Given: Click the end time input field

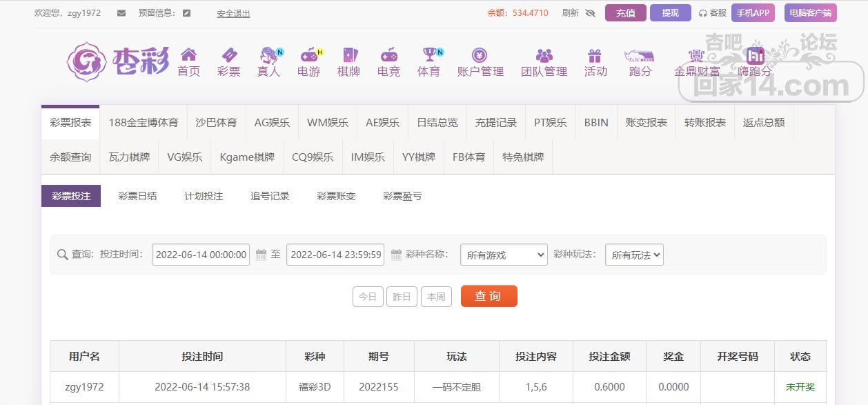Looking at the screenshot, I should click(335, 255).
